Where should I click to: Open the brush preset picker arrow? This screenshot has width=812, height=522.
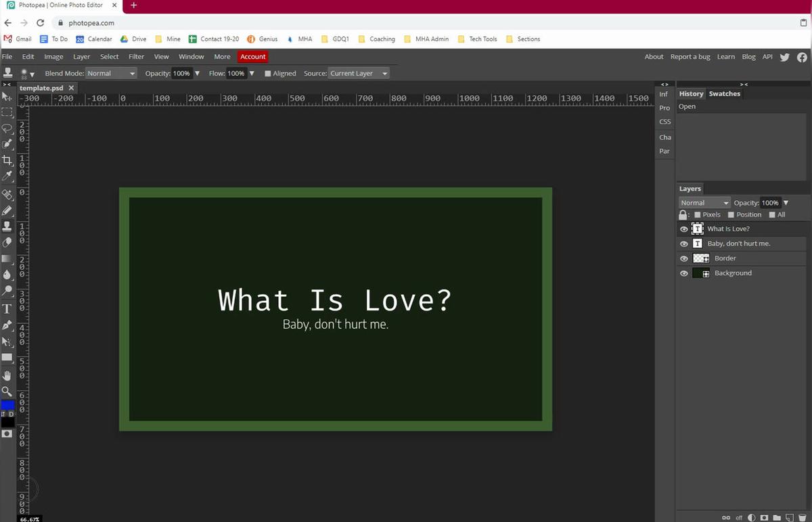point(32,74)
